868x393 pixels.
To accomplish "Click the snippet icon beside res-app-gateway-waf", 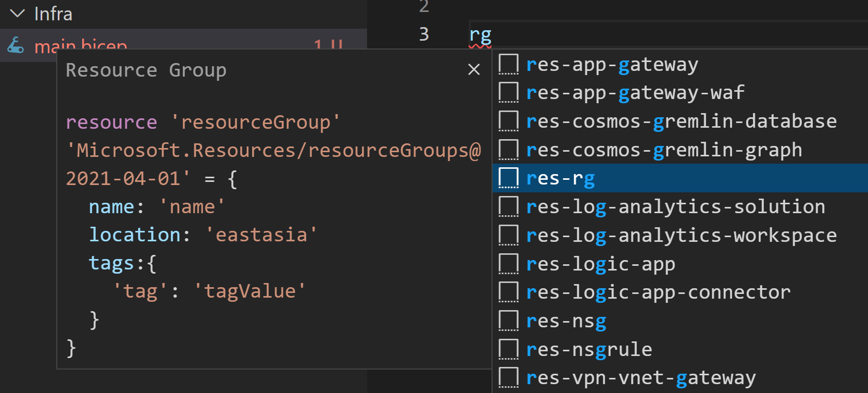I will click(x=508, y=93).
